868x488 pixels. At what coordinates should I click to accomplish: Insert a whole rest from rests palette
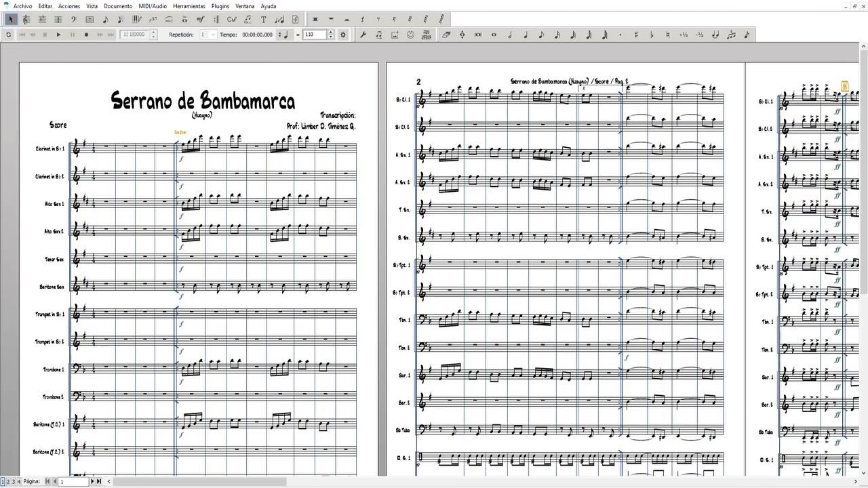[332, 19]
